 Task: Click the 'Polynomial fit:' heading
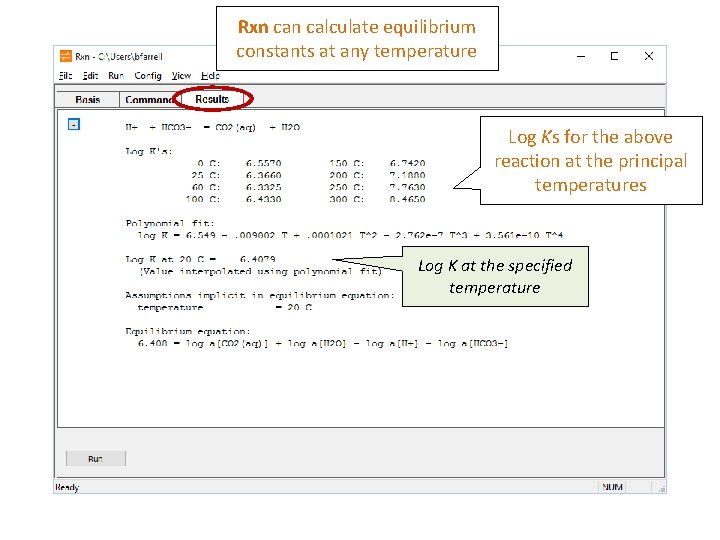tap(170, 223)
